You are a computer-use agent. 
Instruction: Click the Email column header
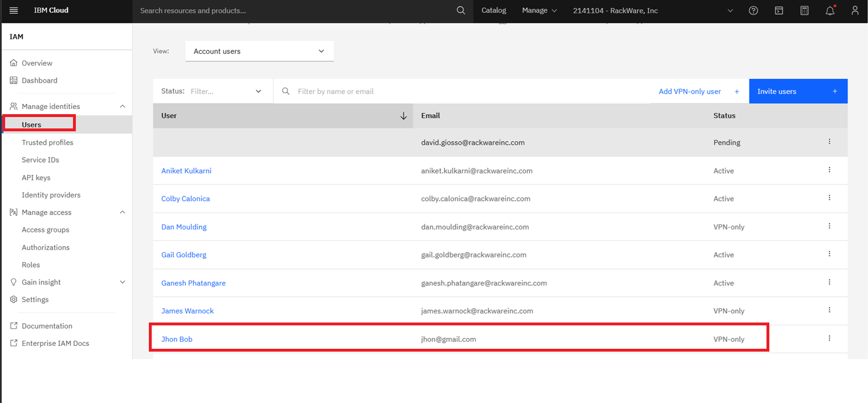pos(431,115)
